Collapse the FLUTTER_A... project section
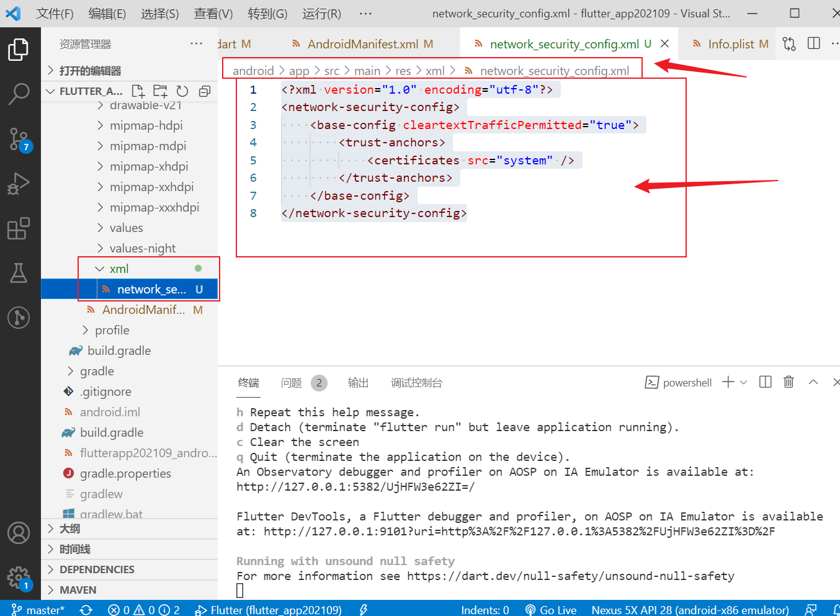The image size is (840, 616). coord(84,91)
